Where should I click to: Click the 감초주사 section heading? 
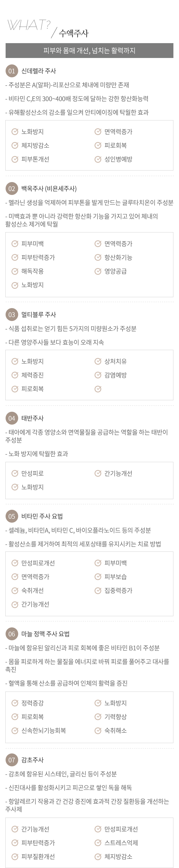point(33,760)
